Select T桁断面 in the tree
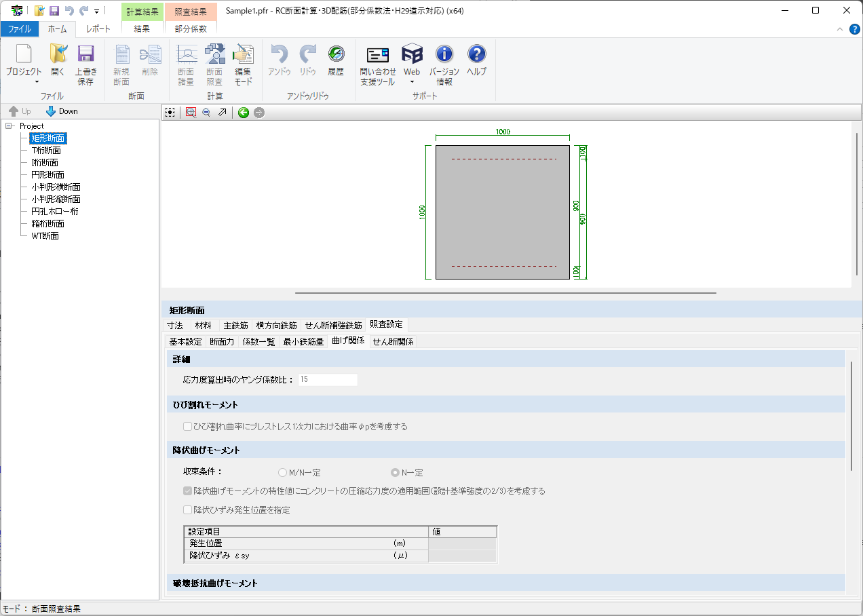Viewport: 863px width, 616px height. pyautogui.click(x=46, y=151)
